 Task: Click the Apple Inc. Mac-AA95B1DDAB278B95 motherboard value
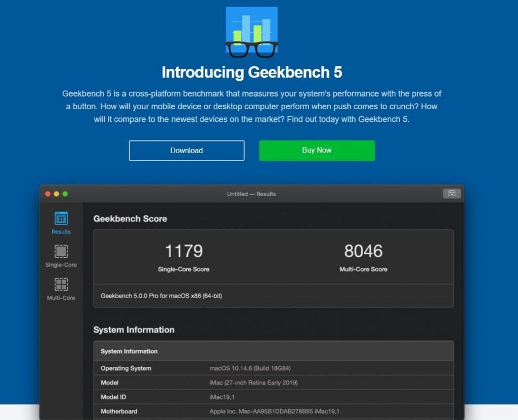[x=274, y=411]
